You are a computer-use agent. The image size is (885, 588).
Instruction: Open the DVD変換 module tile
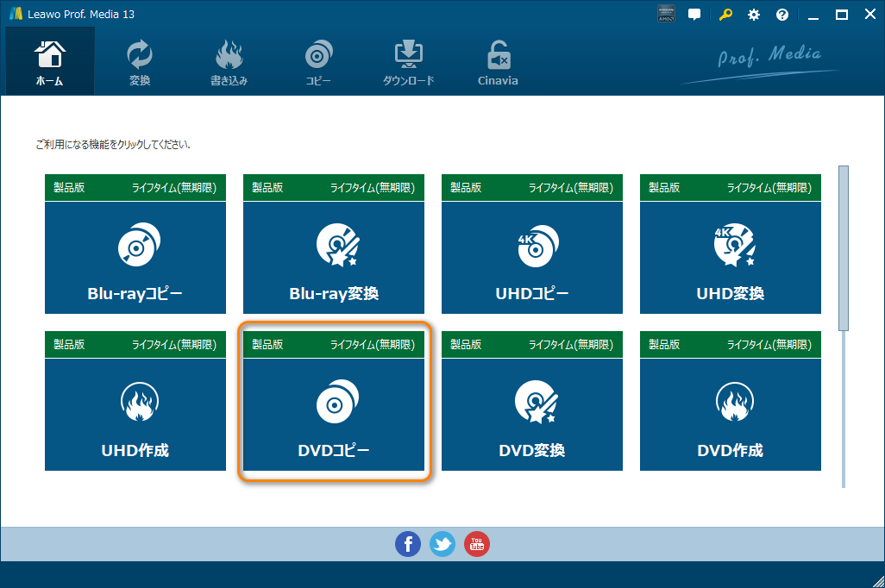[532, 414]
